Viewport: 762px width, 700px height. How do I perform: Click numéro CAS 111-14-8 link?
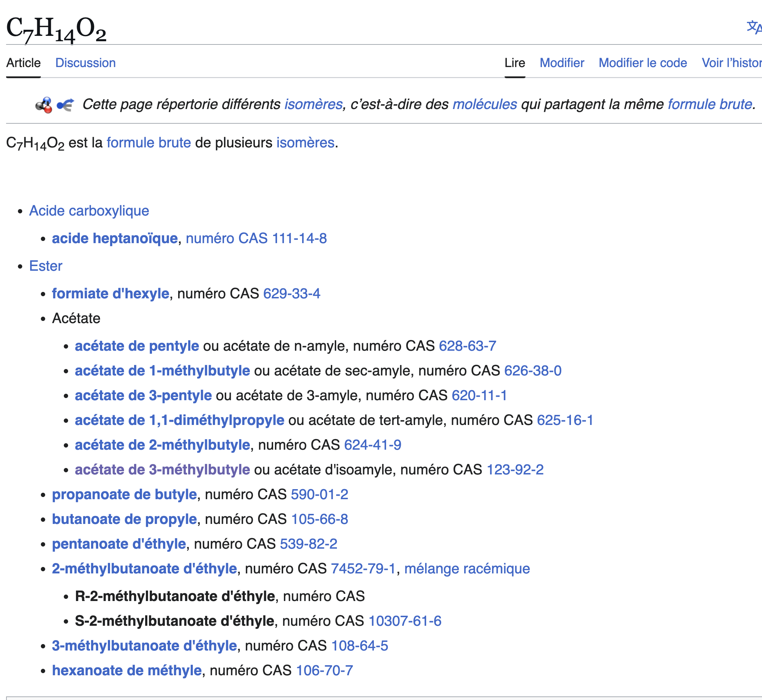point(256,238)
